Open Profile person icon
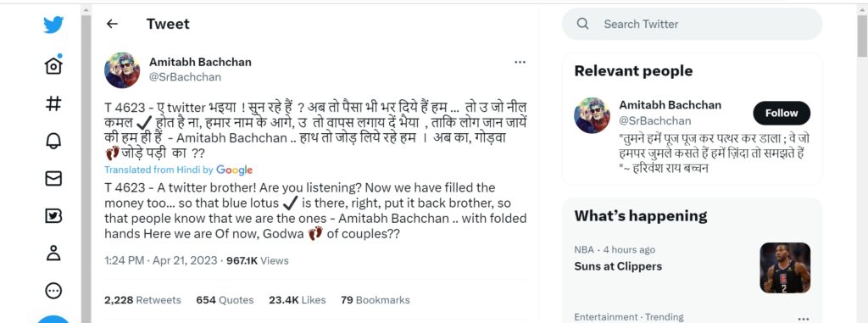 click(x=53, y=253)
